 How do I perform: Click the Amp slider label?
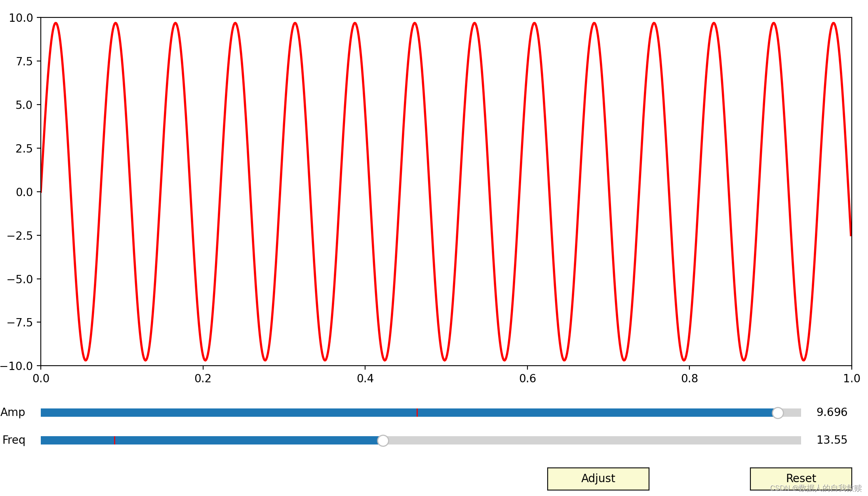[x=13, y=412]
